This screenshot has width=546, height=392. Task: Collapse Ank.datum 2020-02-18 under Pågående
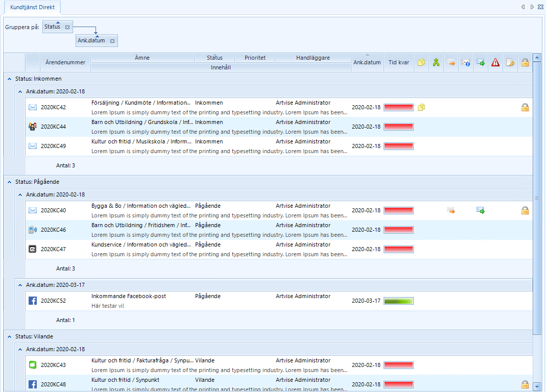tap(20, 194)
